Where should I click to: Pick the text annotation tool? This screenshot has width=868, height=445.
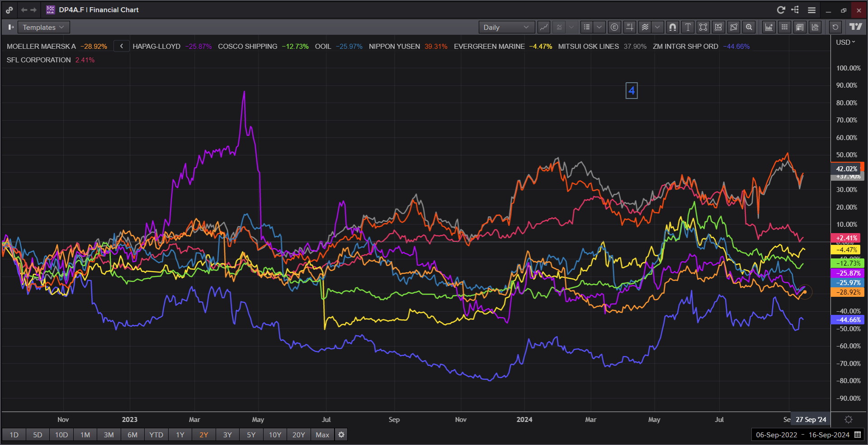coord(688,27)
